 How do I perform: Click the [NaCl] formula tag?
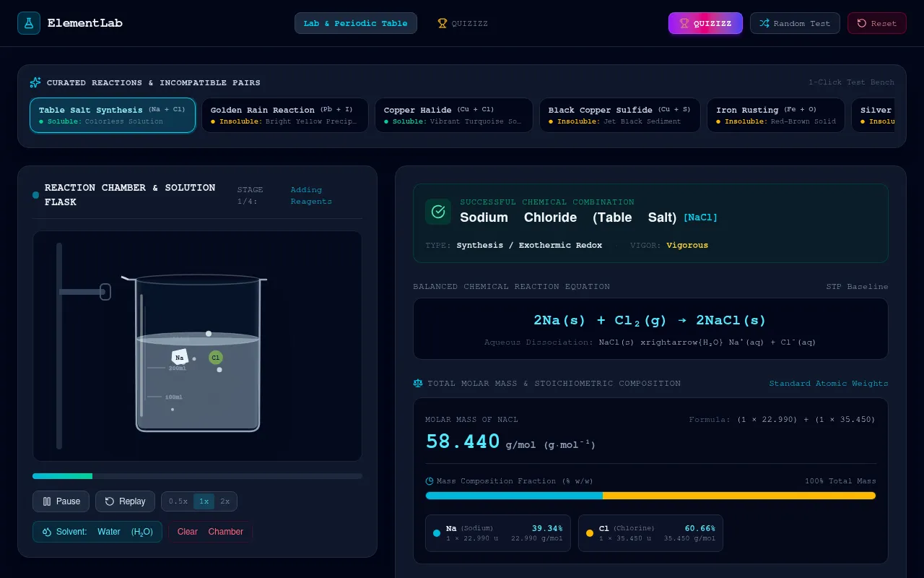point(700,217)
